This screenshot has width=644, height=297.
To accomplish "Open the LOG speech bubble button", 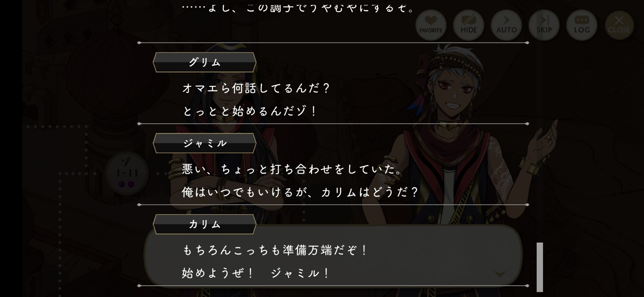I will 582,25.
